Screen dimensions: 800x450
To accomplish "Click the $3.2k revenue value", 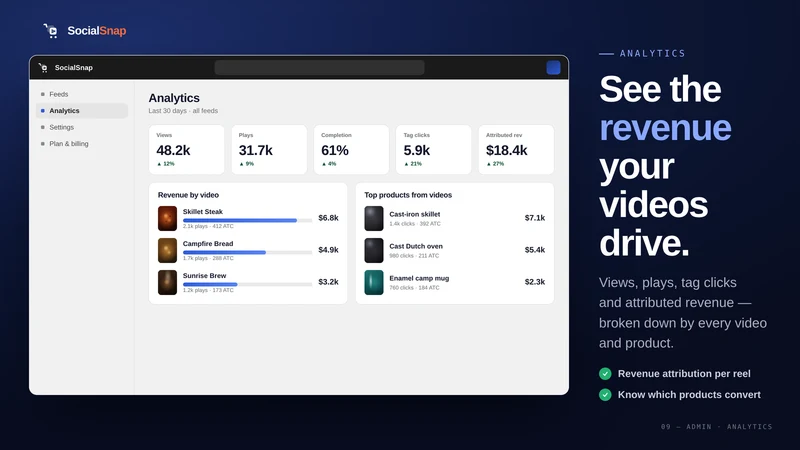I will (328, 282).
